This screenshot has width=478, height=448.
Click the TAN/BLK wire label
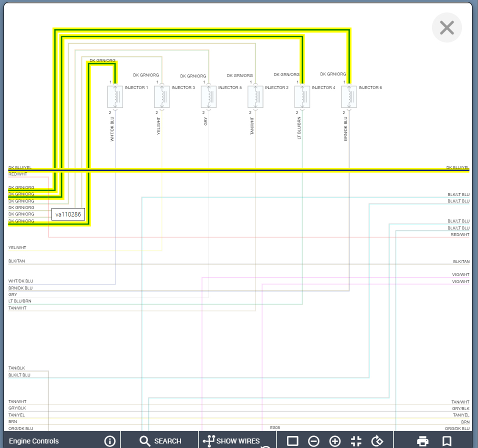pos(17,368)
